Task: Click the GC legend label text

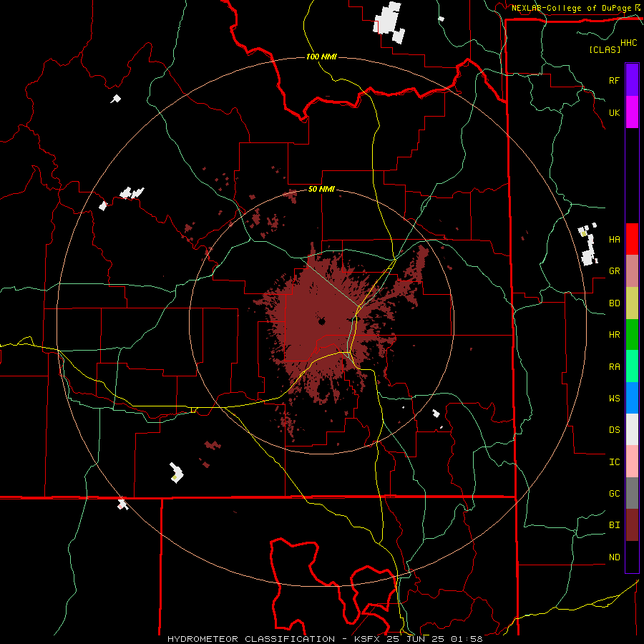Action: [x=614, y=494]
